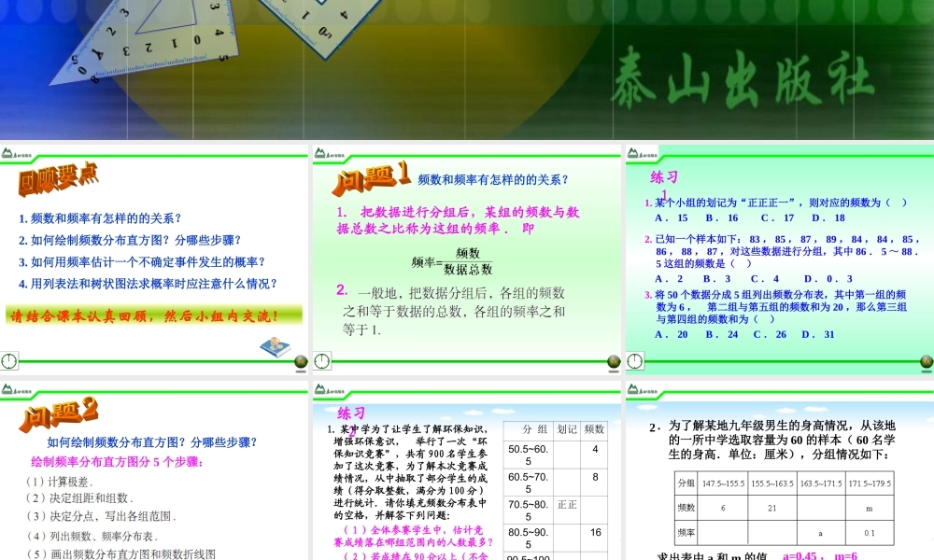Click step （4）列出频数、频率分布表
Viewport: 934px width, 560px height.
click(92, 536)
